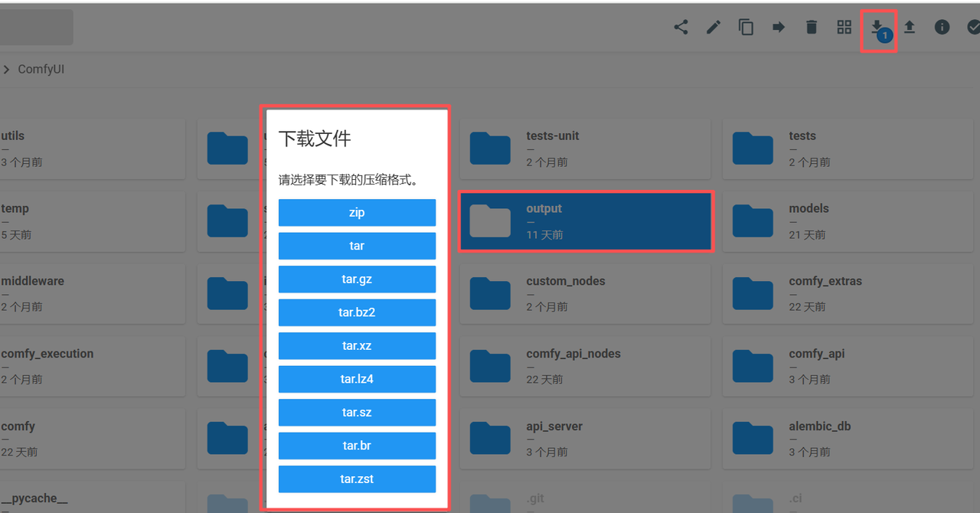Click the rename pencil icon
Screen dimensions: 980x513
714,28
